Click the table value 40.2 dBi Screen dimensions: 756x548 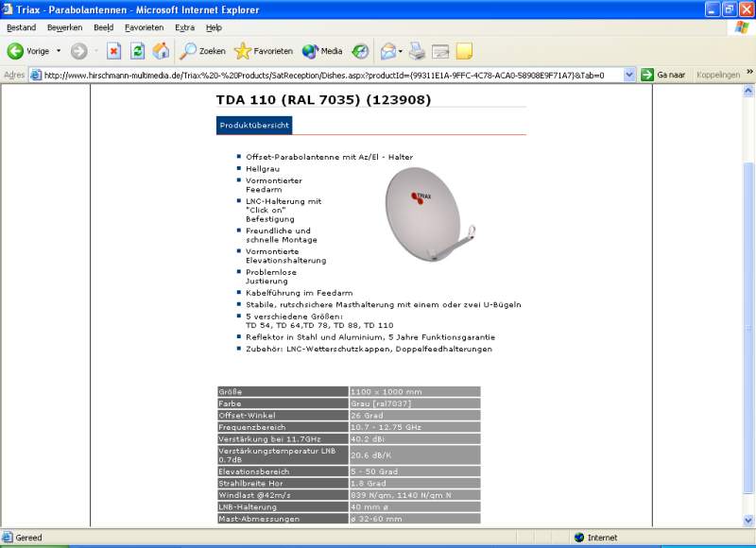(x=415, y=439)
